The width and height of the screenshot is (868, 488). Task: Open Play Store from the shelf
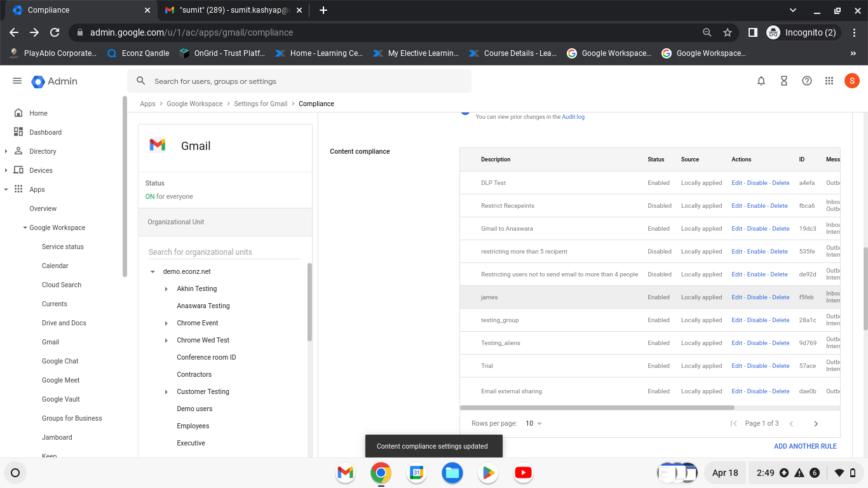tap(487, 473)
